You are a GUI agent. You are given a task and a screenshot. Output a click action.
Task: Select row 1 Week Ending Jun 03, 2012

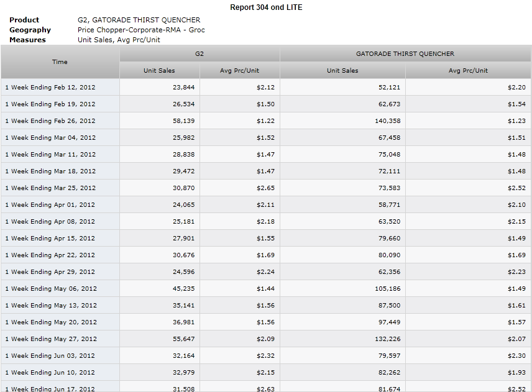coord(266,356)
